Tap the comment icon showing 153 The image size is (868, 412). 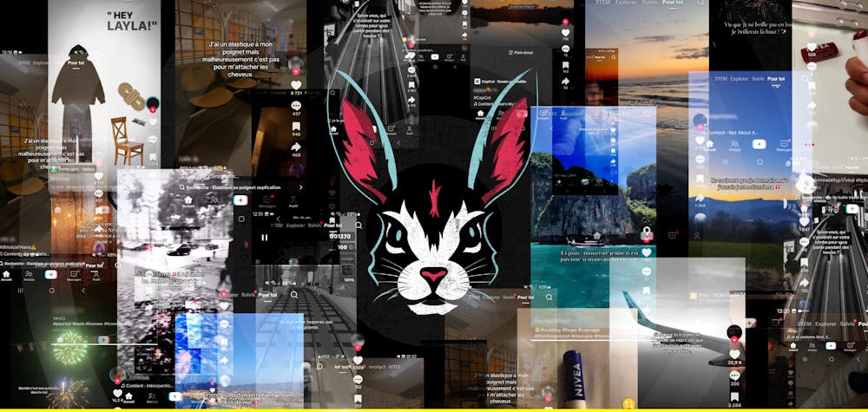point(358,379)
